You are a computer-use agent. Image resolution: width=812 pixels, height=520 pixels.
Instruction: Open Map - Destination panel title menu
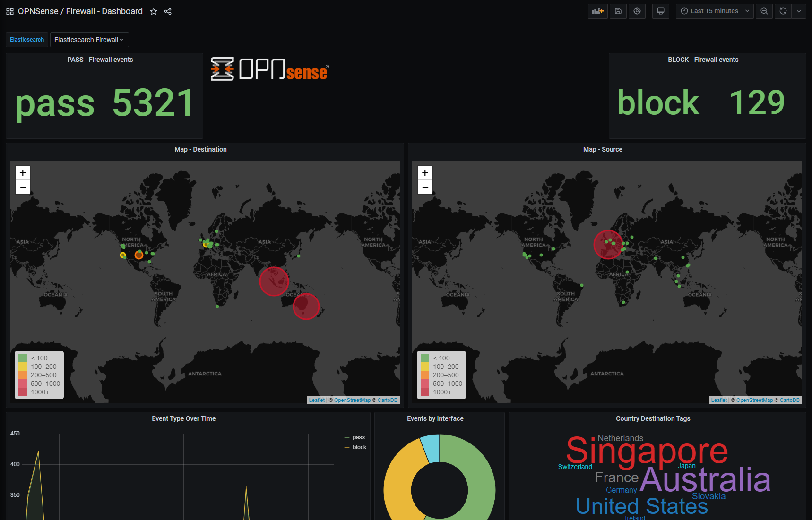click(200, 149)
